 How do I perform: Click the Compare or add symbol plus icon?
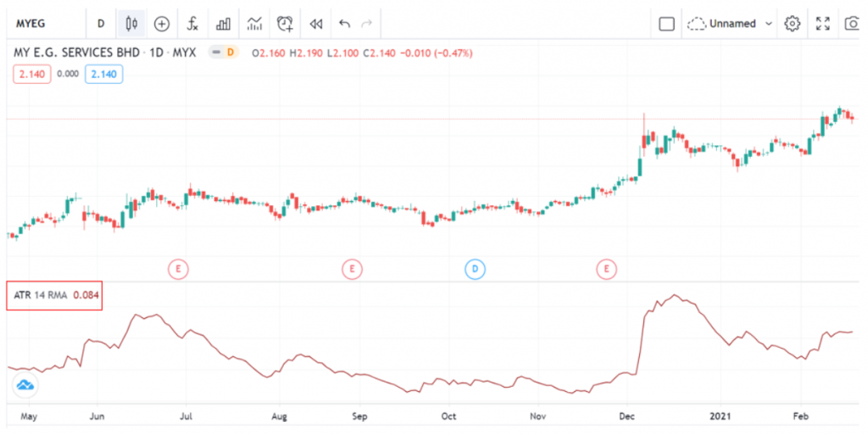tap(161, 24)
